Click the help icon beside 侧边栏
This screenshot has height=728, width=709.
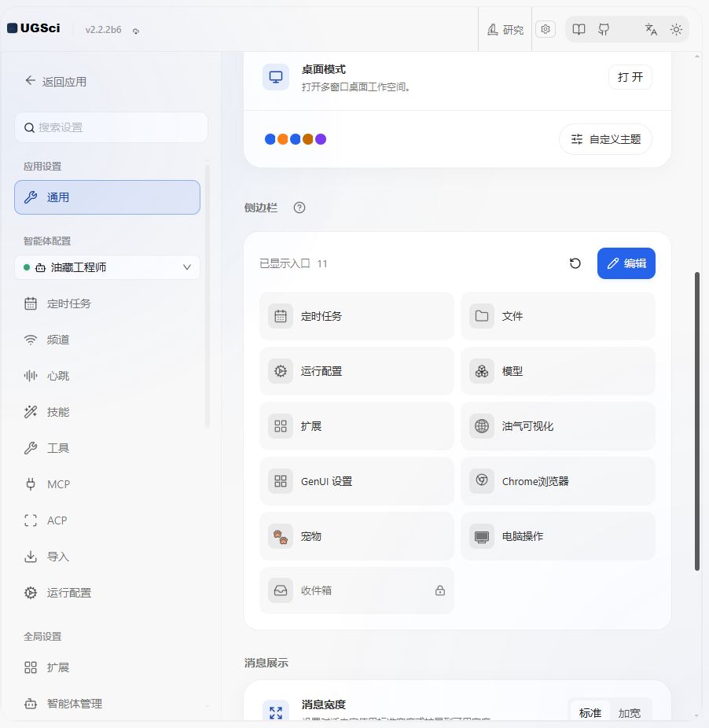299,208
